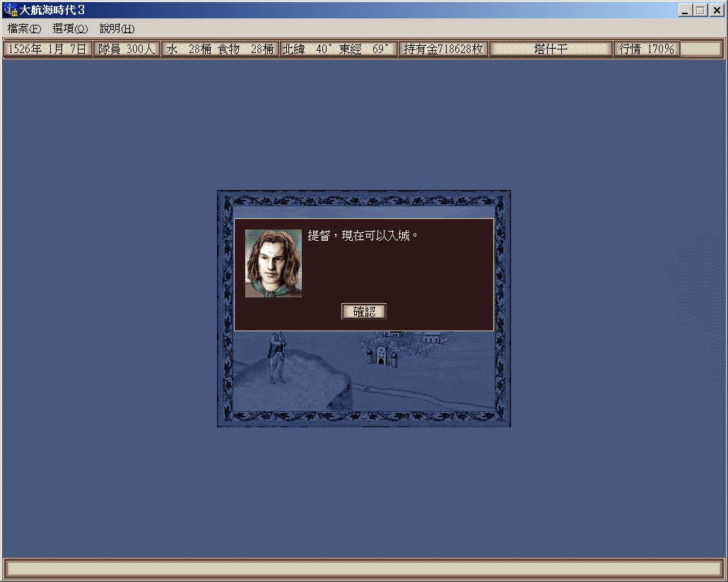The width and height of the screenshot is (728, 582).
Task: Click the empty box right of 行情
Action: click(x=700, y=49)
